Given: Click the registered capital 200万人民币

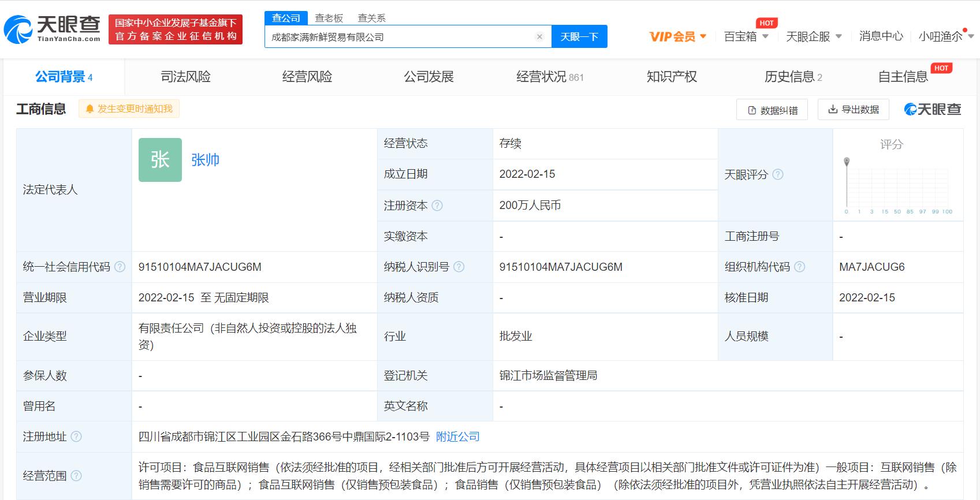Looking at the screenshot, I should [530, 205].
